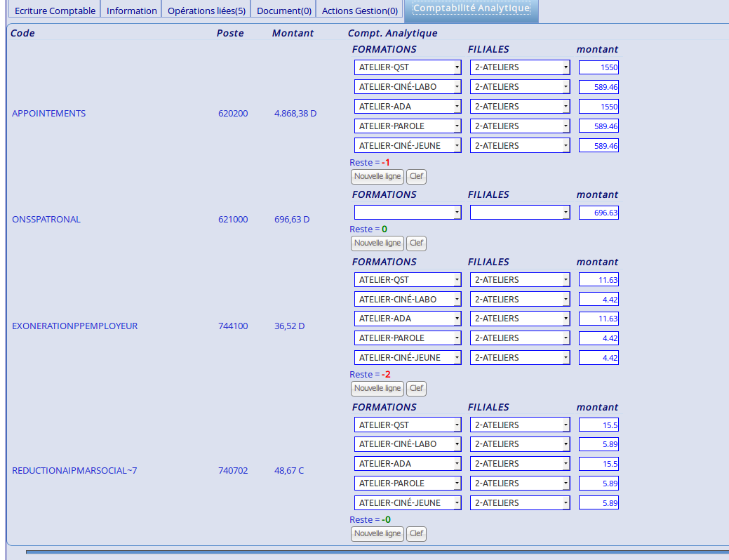Click Nouvelle ligne under the APPOINTEMENTS section

[x=377, y=177]
